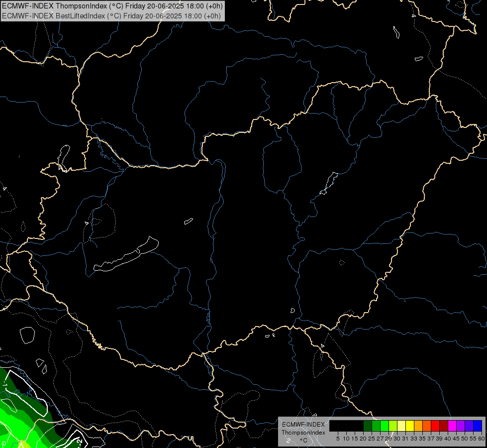The height and width of the screenshot is (448, 487).
Task: Click the violet 50-55 legend swatch
Action: click(469, 426)
